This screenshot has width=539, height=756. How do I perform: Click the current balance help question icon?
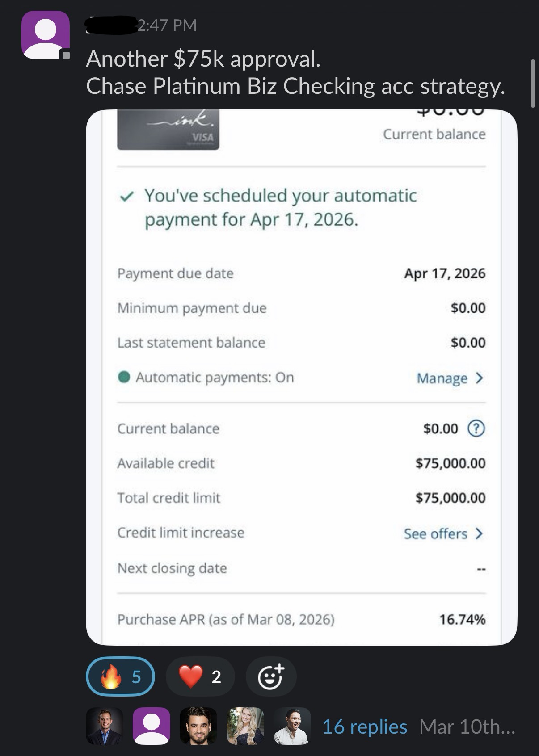coord(476,428)
